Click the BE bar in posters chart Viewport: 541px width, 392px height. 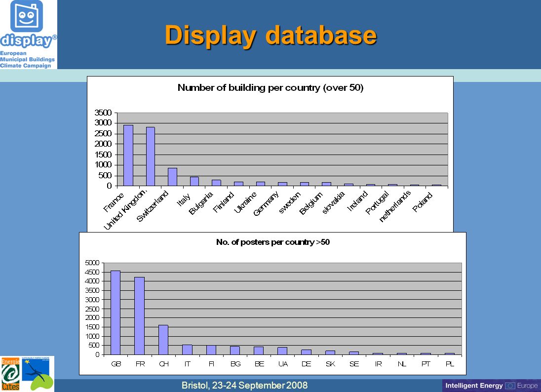259,351
